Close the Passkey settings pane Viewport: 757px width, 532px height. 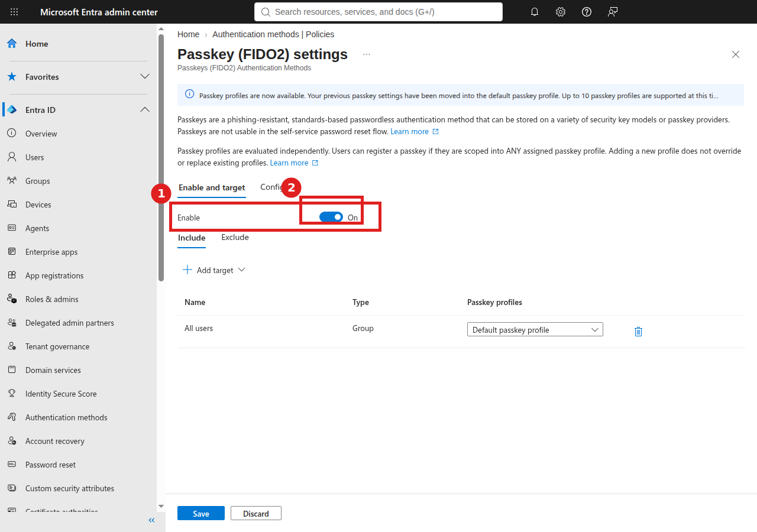pos(736,54)
